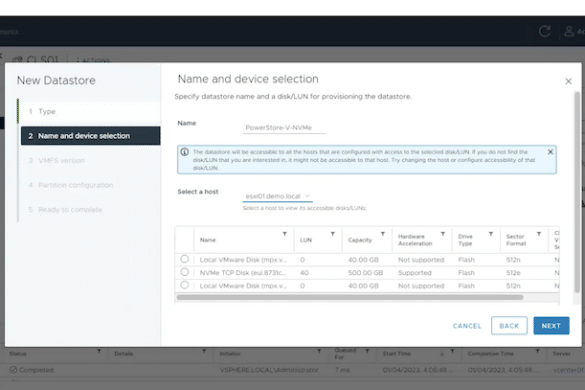Filter the Drive Type column
The width and height of the screenshot is (585, 390).
click(491, 234)
